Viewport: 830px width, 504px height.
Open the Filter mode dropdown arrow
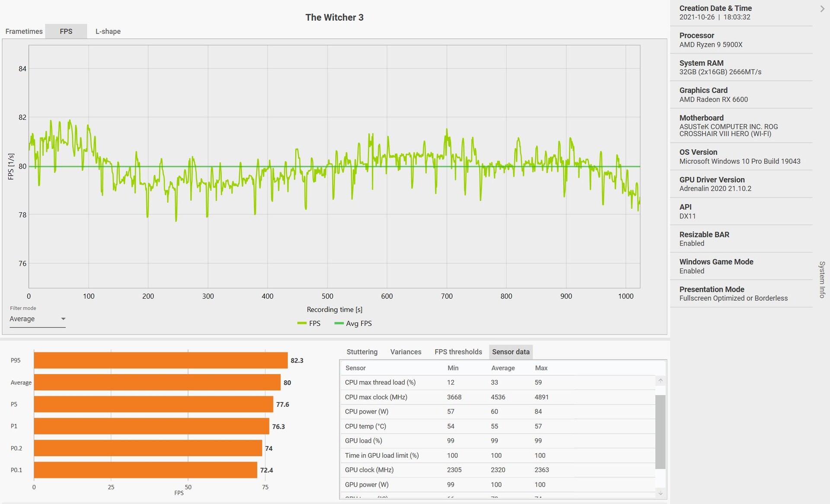pos(63,319)
